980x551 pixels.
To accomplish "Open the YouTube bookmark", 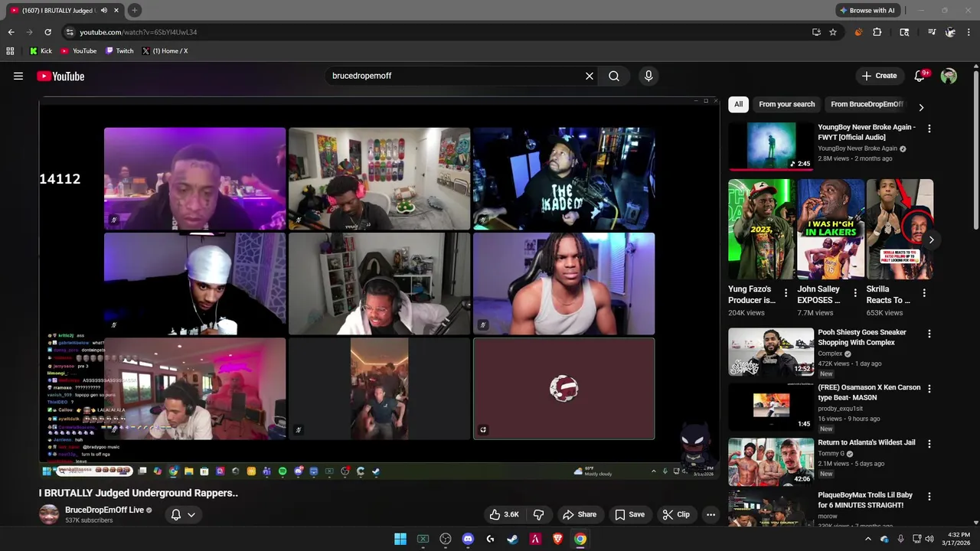I will [x=78, y=51].
